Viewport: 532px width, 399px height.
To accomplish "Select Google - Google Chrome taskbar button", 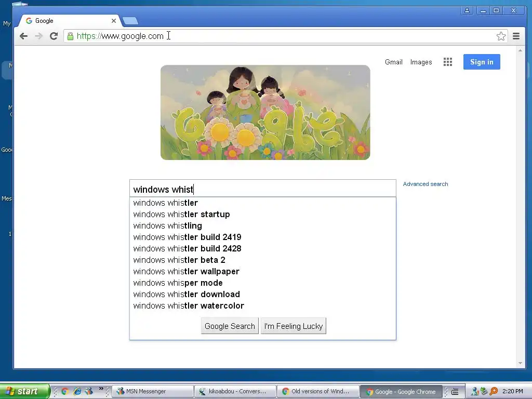I will (401, 392).
